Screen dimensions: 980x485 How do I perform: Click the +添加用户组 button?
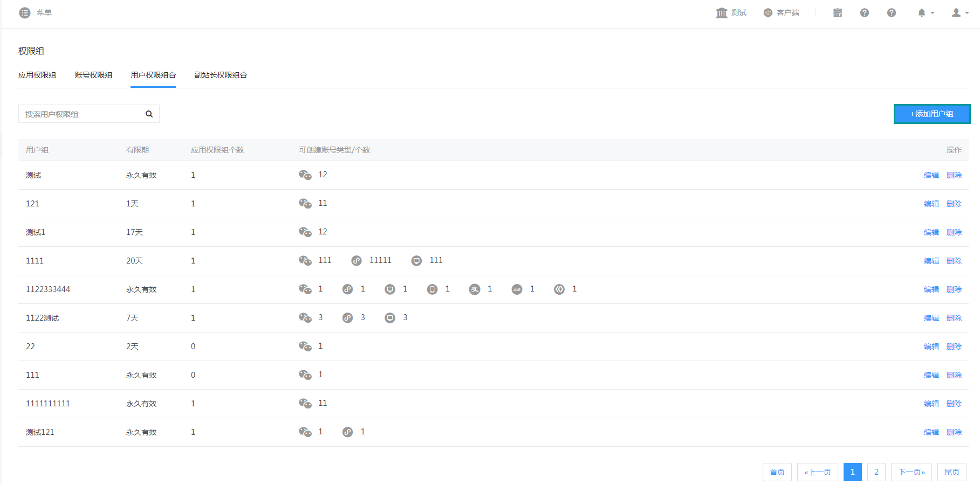coord(932,114)
